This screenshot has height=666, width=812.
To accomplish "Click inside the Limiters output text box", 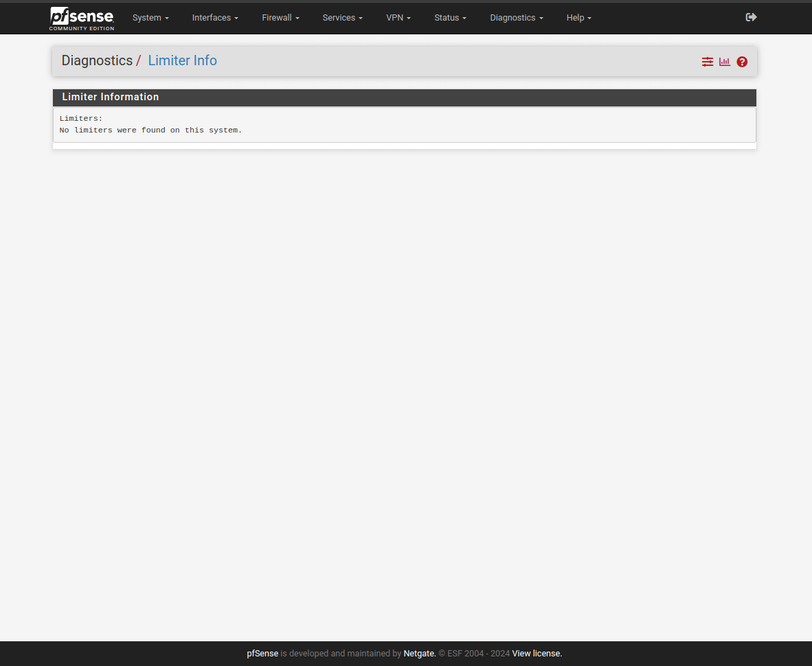I will 404,124.
